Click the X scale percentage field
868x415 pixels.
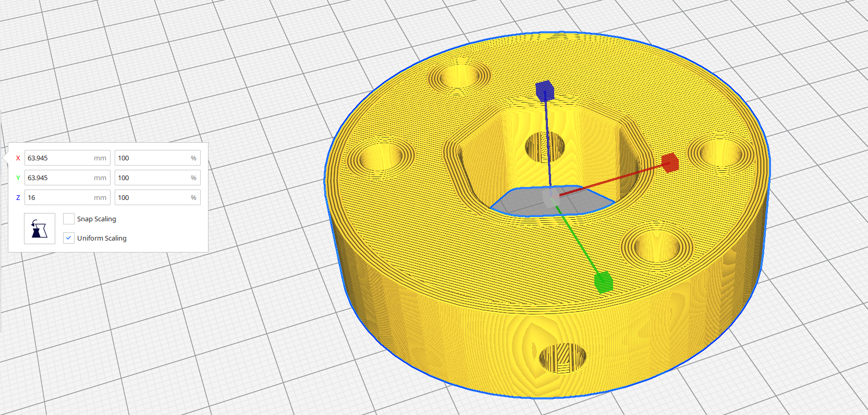point(152,158)
